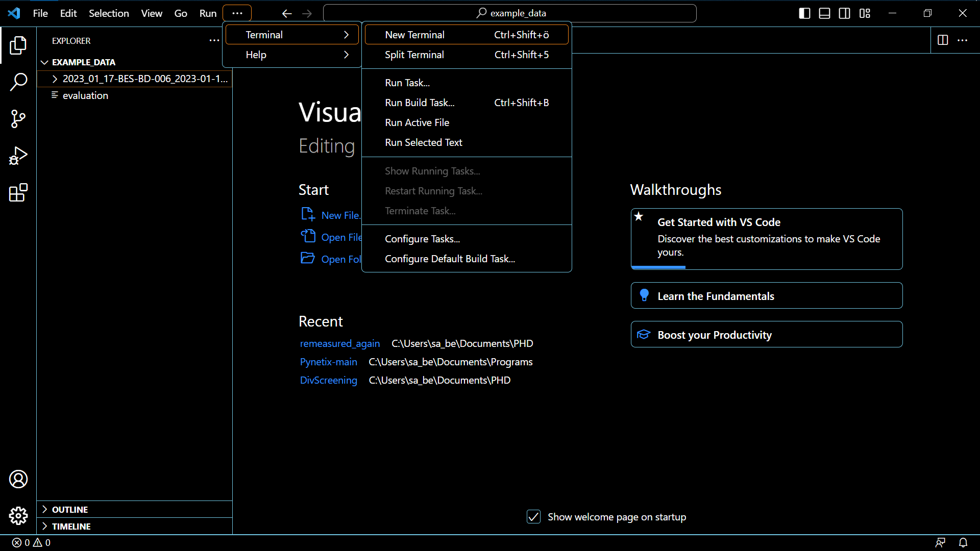980x551 pixels.
Task: Open the Run and Debug icon
Action: 18,156
